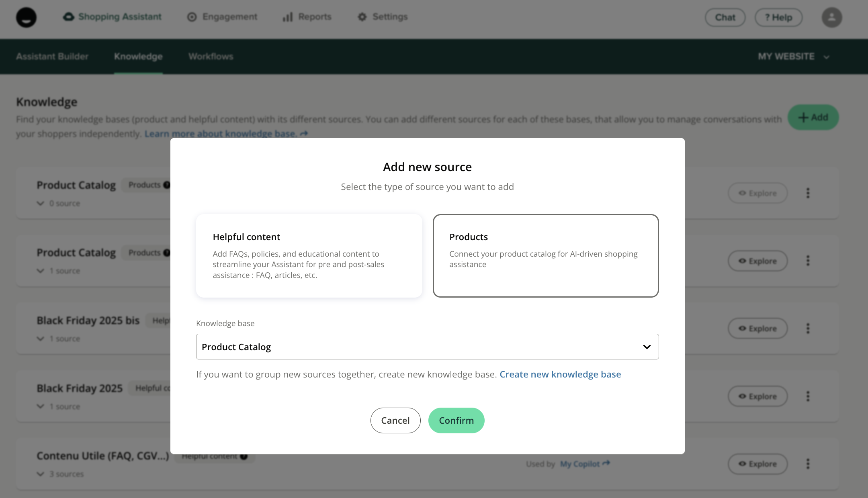Expand the 3 sources chevron under Contenu Utile

coord(40,474)
